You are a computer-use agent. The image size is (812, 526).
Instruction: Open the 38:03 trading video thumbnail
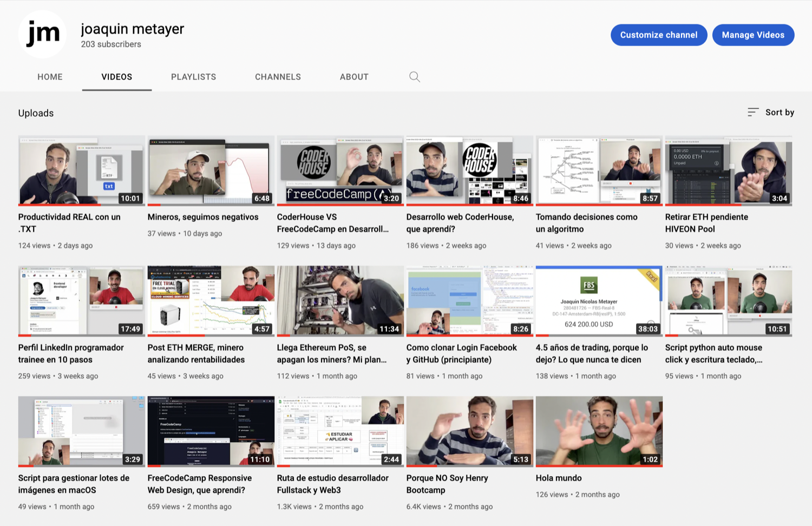click(x=599, y=300)
